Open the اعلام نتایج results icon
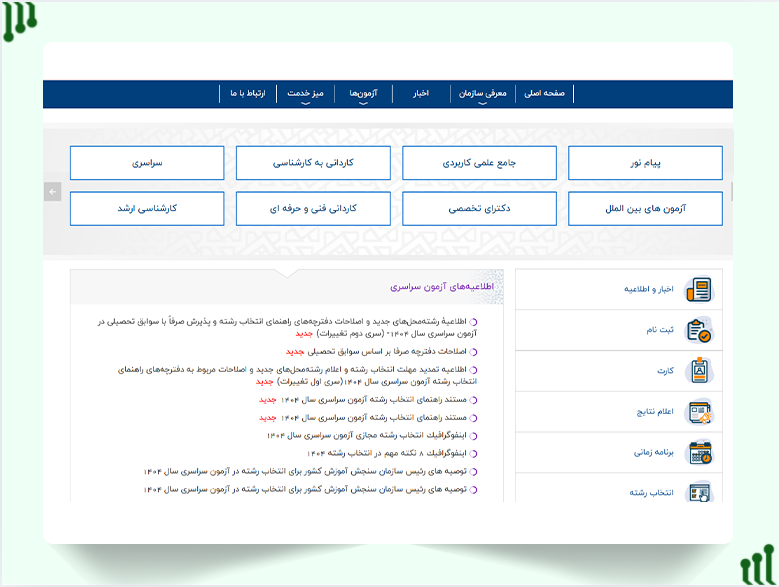The width and height of the screenshot is (779, 587). (698, 411)
